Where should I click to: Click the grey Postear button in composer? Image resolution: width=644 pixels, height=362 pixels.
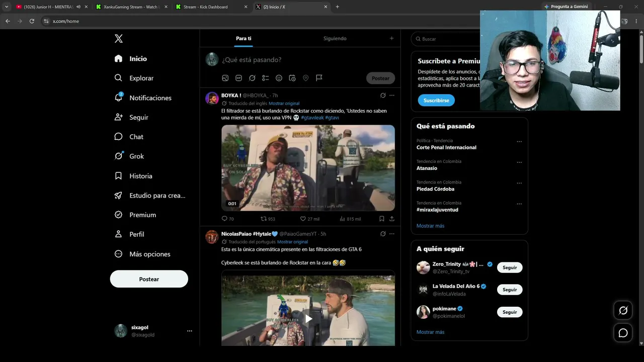point(380,78)
